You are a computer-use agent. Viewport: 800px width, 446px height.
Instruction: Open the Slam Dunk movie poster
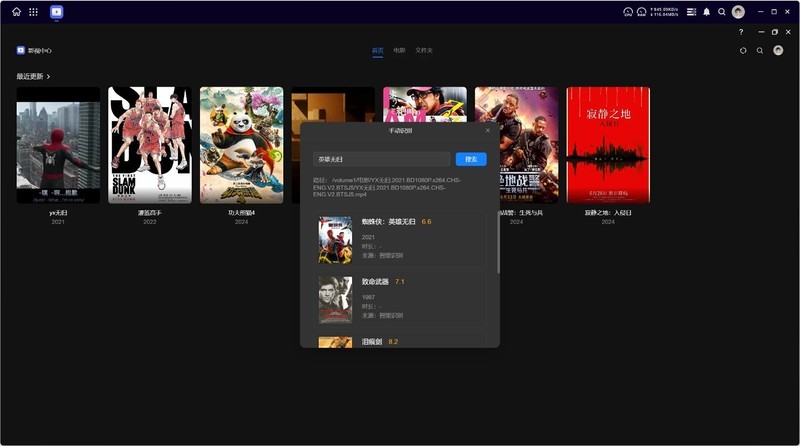(150, 145)
